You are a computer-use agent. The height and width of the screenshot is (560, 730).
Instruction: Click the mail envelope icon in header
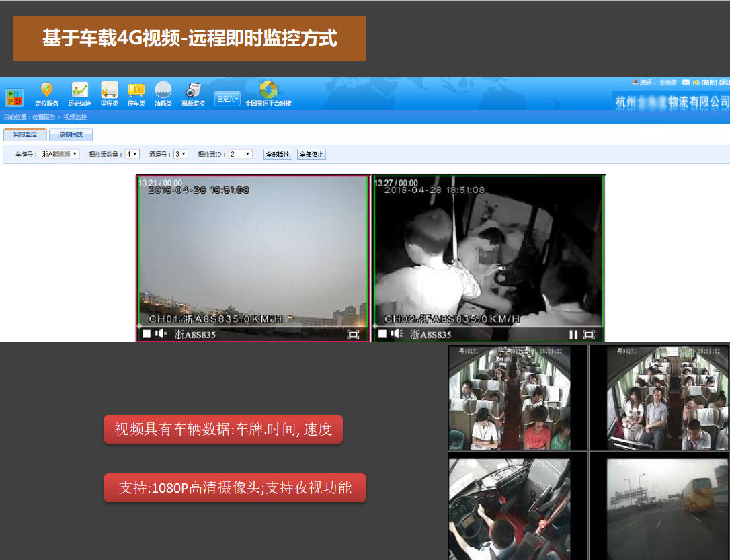(x=686, y=82)
